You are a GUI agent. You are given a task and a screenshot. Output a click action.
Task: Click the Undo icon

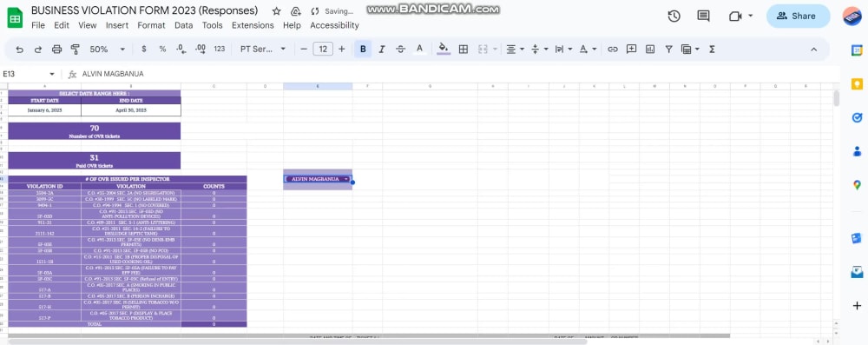click(19, 50)
